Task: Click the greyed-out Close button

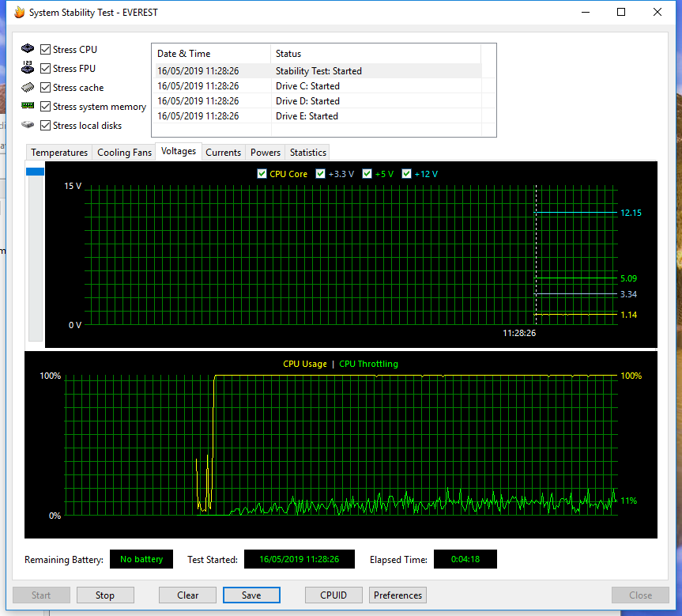Action: coord(640,595)
